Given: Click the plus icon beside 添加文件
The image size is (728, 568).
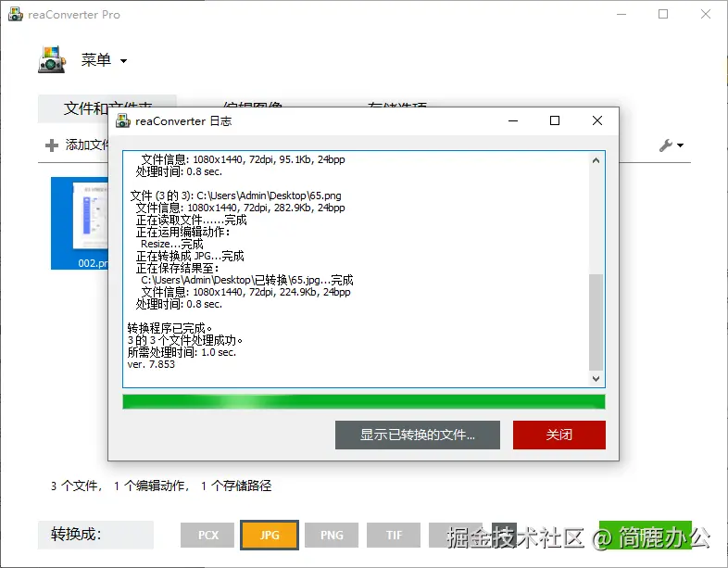Looking at the screenshot, I should [52, 145].
